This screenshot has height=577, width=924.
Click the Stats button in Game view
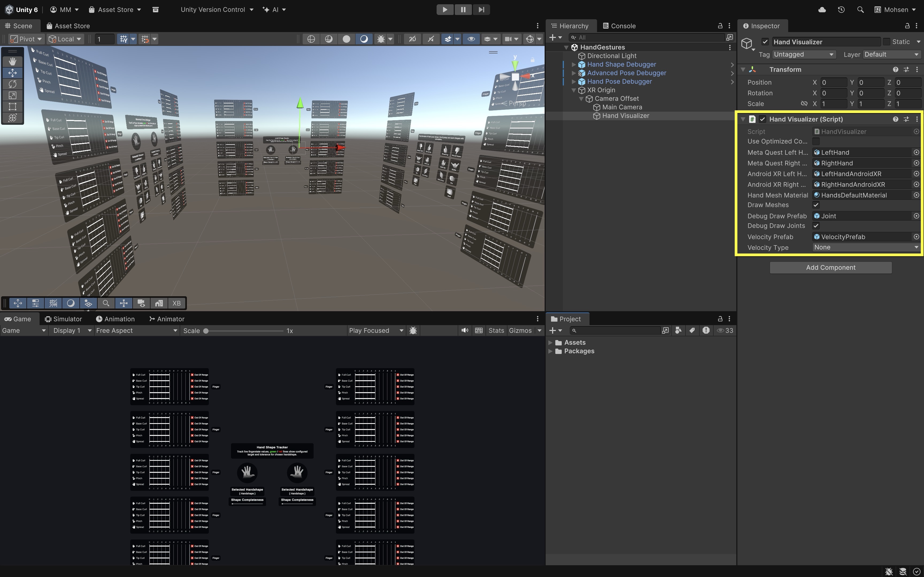496,330
